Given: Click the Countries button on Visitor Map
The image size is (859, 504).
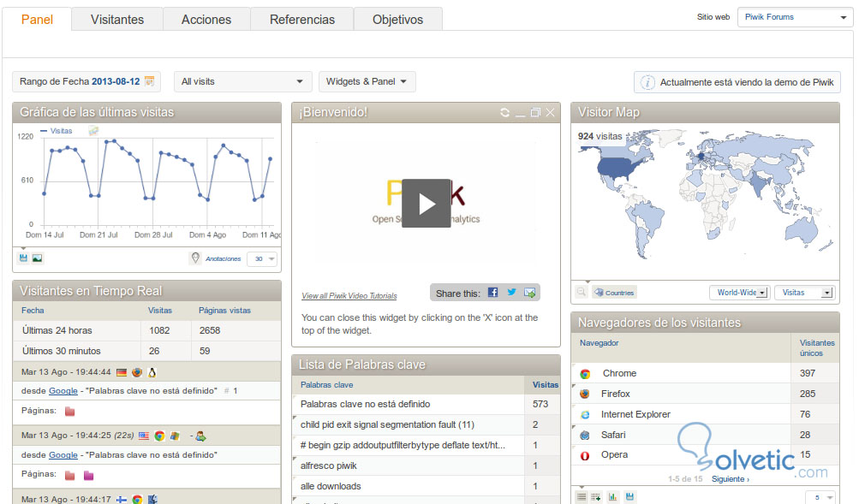Looking at the screenshot, I should point(614,293).
